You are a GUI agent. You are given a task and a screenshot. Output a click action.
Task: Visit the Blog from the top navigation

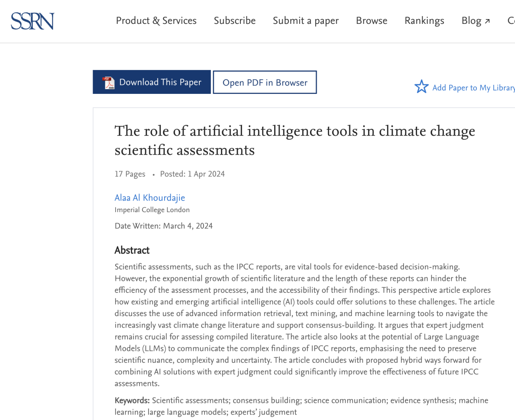[x=471, y=21]
